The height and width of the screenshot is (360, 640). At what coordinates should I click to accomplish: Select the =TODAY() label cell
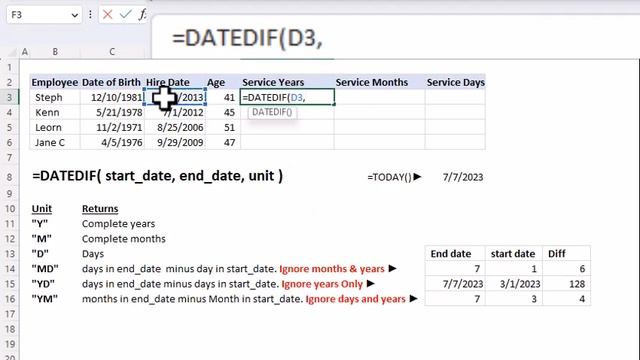394,177
